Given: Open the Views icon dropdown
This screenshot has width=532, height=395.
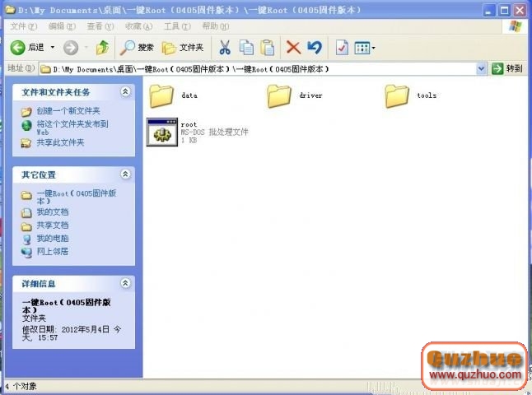Looking at the screenshot, I should pyautogui.click(x=364, y=48).
